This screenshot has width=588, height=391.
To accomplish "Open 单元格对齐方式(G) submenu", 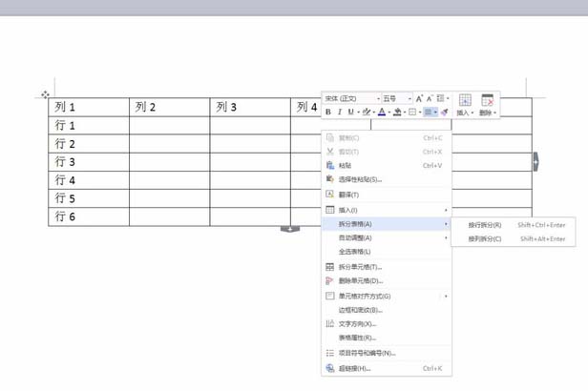I will click(387, 297).
